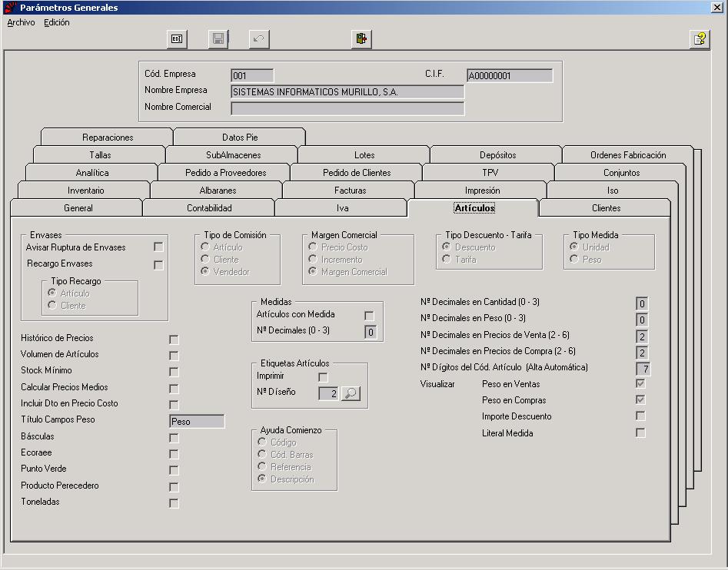Click the C.I.F. input field
Viewport: 728px width, 570px height.
point(510,75)
